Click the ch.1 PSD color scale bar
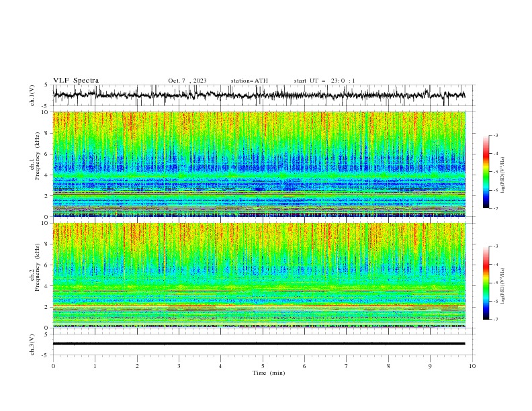532x411 pixels. [x=486, y=172]
